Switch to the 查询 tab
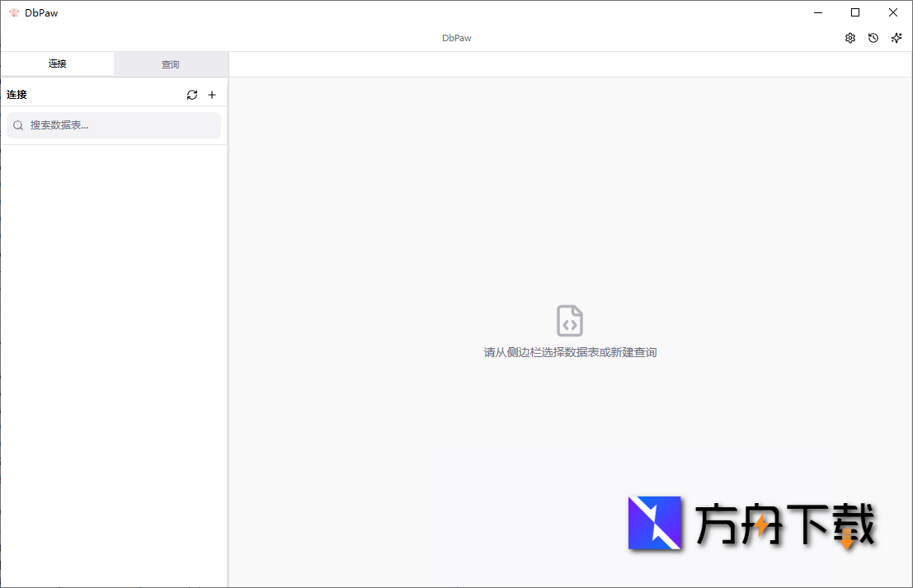913x588 pixels. point(171,64)
